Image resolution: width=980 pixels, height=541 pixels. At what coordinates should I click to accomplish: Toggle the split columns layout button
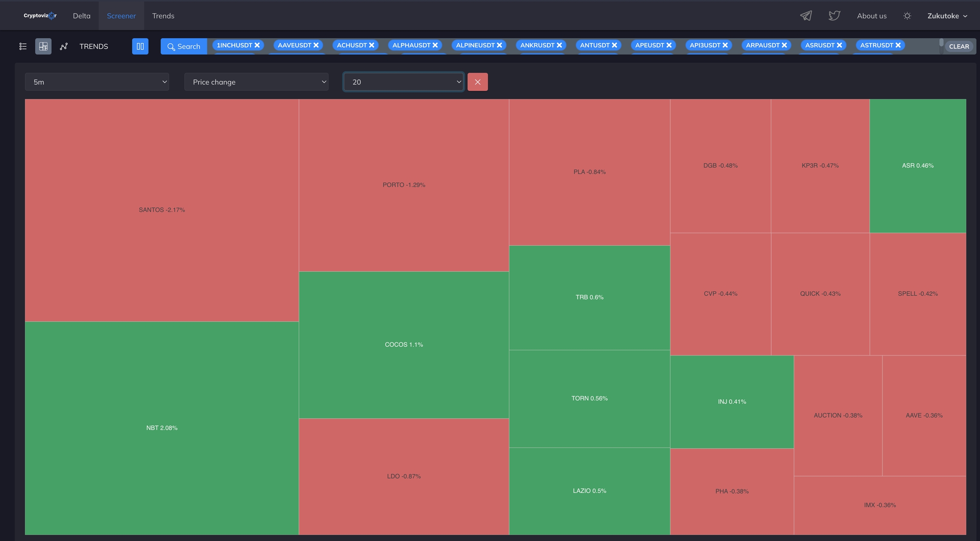click(x=140, y=46)
